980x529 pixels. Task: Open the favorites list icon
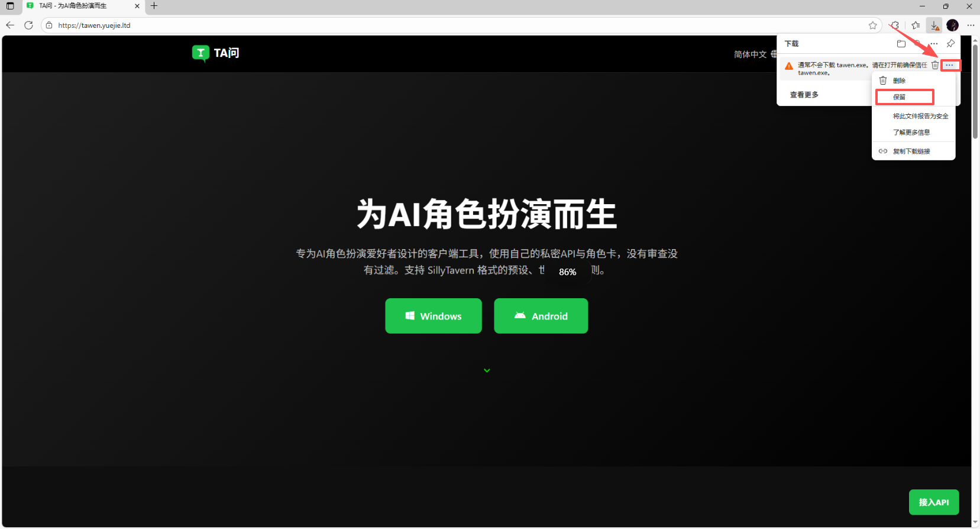point(916,25)
